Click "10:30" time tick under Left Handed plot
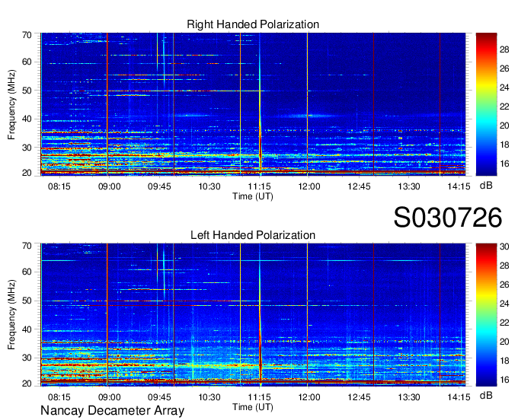Viewport: 518px width, 420px height. pos(209,397)
